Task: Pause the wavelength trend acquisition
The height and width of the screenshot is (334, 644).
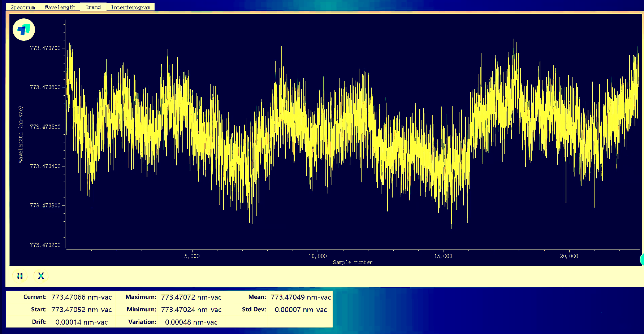Action: pyautogui.click(x=20, y=276)
